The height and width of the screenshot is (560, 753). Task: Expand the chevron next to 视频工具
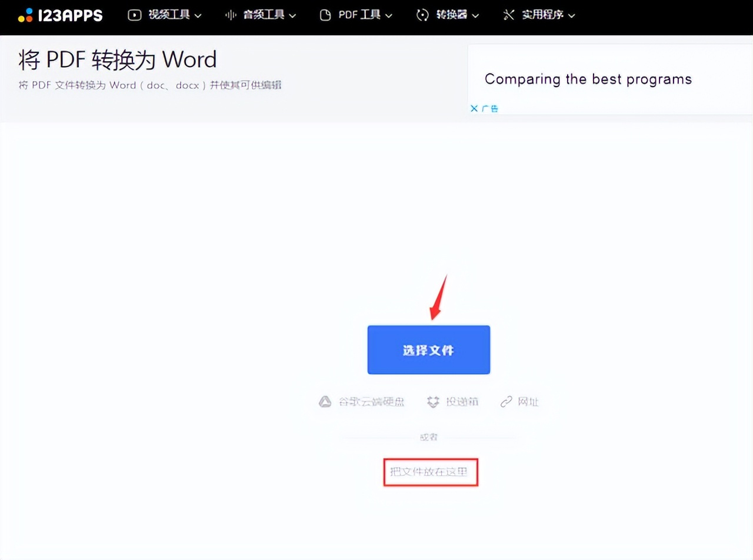[x=198, y=16]
